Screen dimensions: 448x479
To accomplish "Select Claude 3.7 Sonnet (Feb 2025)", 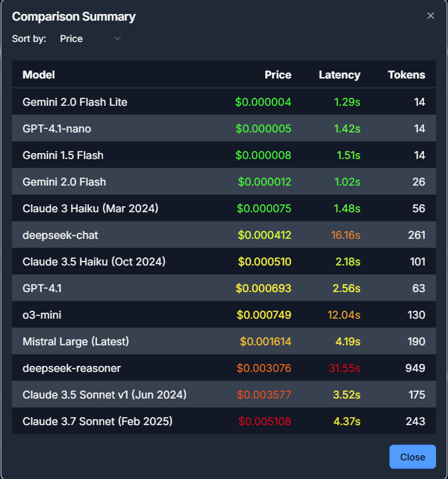I will 97,421.
